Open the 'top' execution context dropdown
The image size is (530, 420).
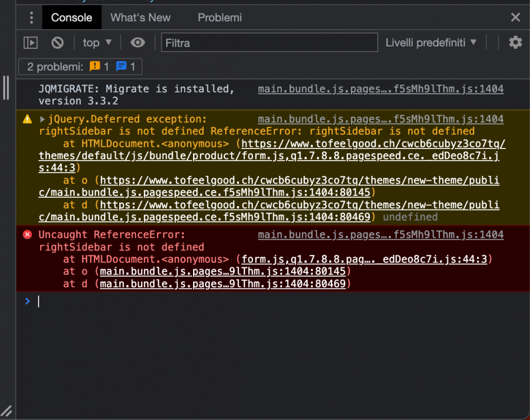[96, 42]
